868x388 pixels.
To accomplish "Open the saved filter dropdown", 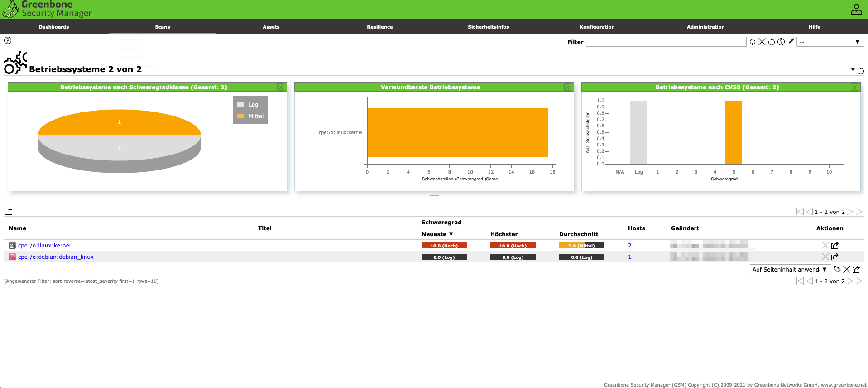I will (x=830, y=42).
